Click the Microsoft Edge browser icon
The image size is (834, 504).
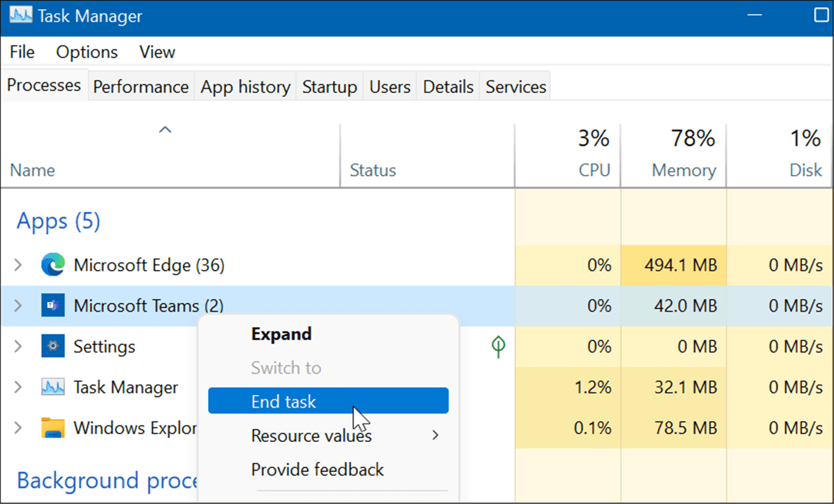[x=53, y=265]
